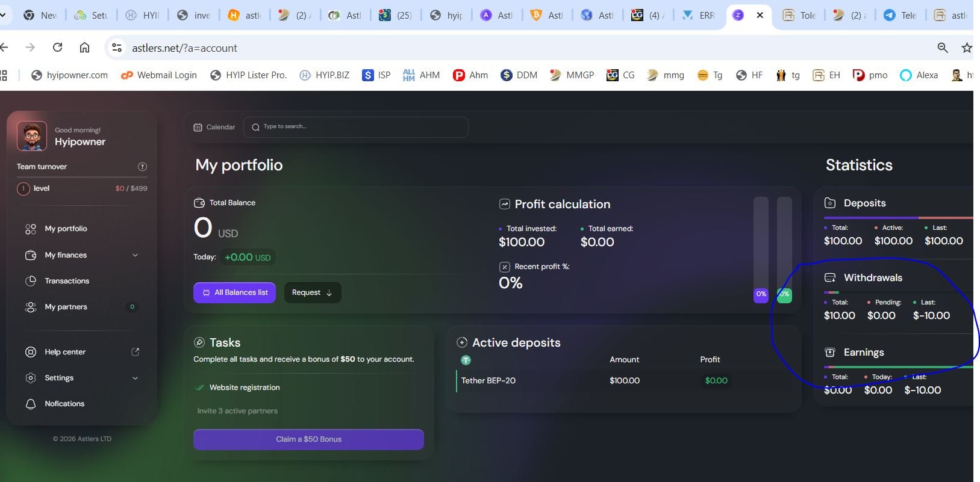Image resolution: width=980 pixels, height=482 pixels.
Task: Click the Type to search field
Action: [x=356, y=127]
